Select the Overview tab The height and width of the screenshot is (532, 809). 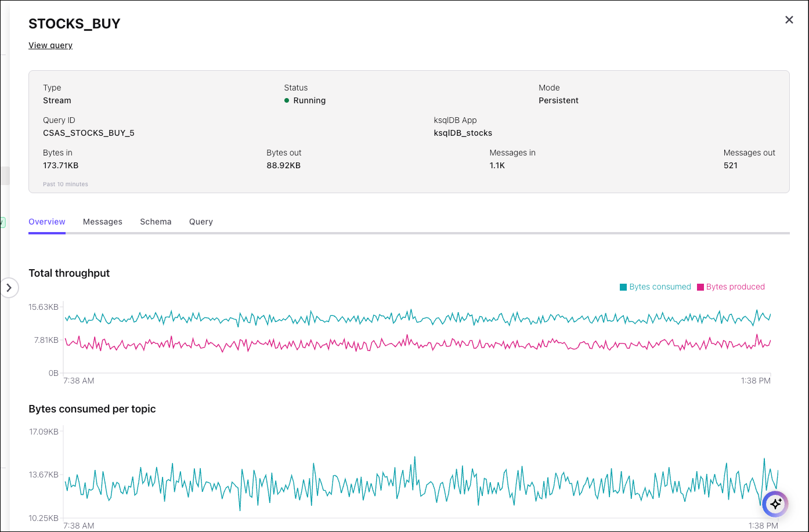point(47,222)
